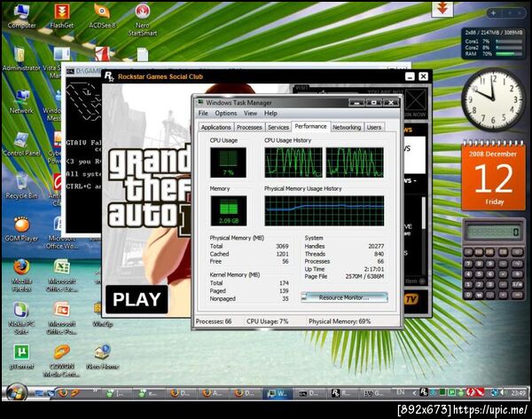This screenshot has width=532, height=419.
Task: Open Nero StartSmart desktop icon
Action: coord(143,20)
